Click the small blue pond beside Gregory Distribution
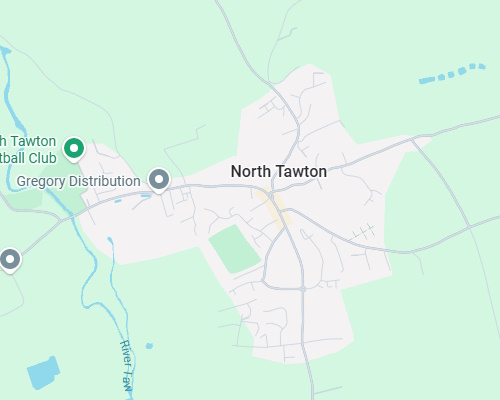 tap(146, 195)
